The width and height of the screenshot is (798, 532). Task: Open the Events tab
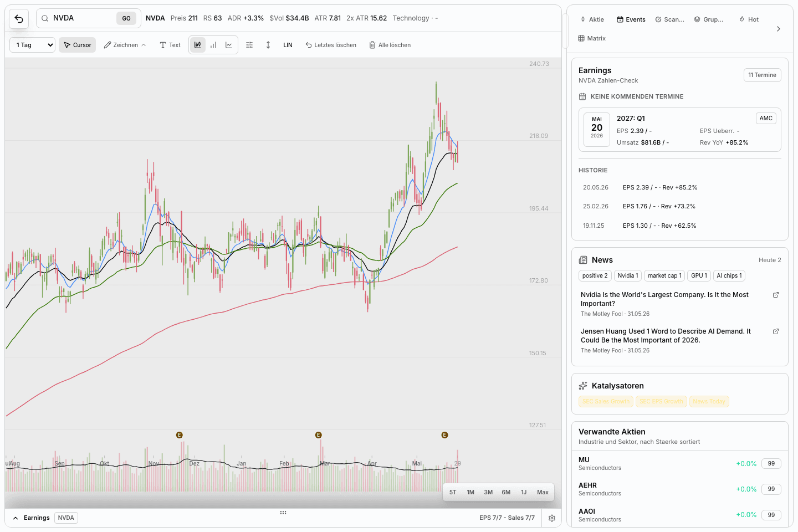coord(631,19)
